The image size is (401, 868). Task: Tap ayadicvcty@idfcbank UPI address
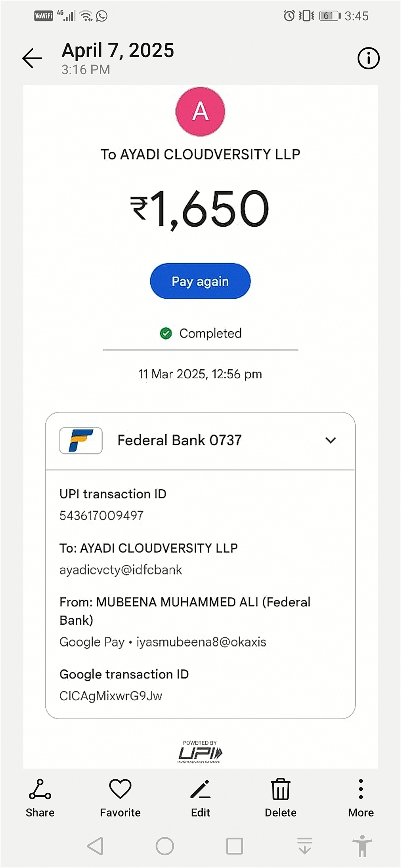coord(121,570)
